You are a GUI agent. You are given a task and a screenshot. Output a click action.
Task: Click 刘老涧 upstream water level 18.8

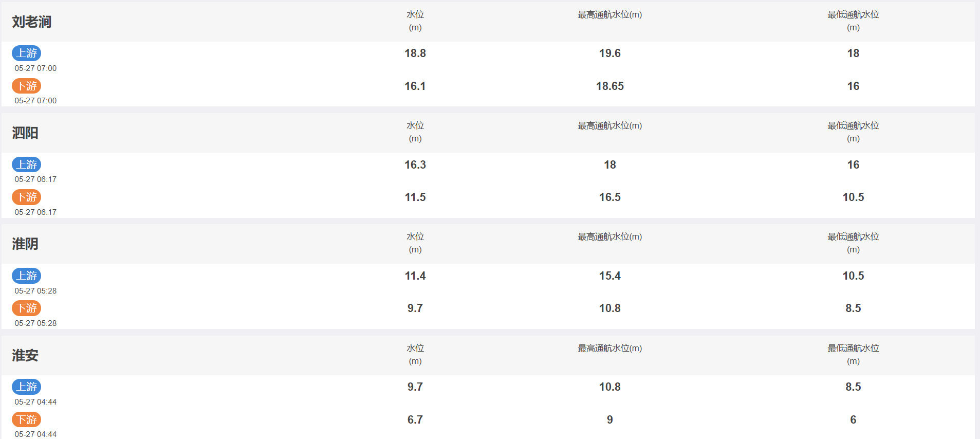click(x=415, y=53)
